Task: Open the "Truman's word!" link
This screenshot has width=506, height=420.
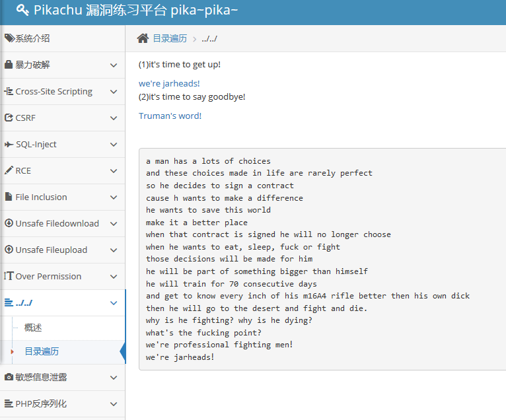Action: tap(170, 116)
